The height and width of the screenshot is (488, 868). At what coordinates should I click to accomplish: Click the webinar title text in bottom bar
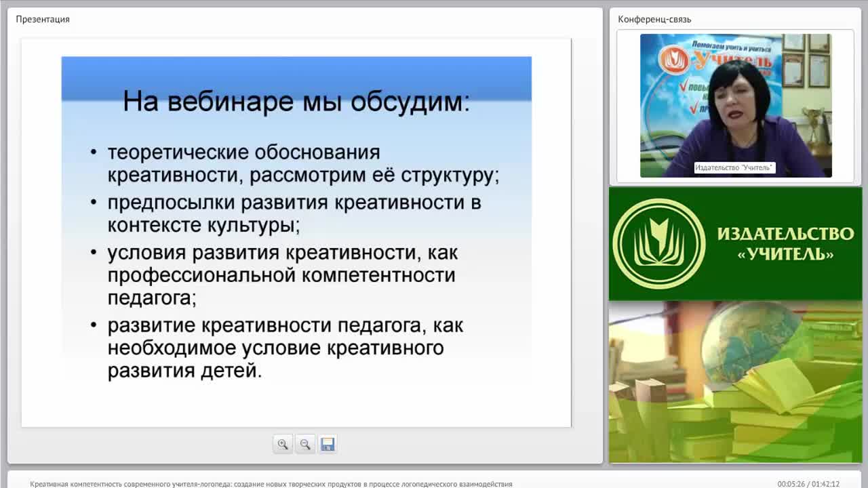(x=271, y=484)
